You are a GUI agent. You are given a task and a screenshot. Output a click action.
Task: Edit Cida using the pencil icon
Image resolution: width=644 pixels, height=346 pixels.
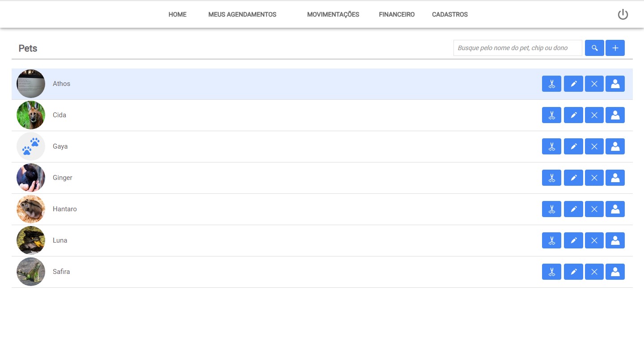tap(573, 115)
